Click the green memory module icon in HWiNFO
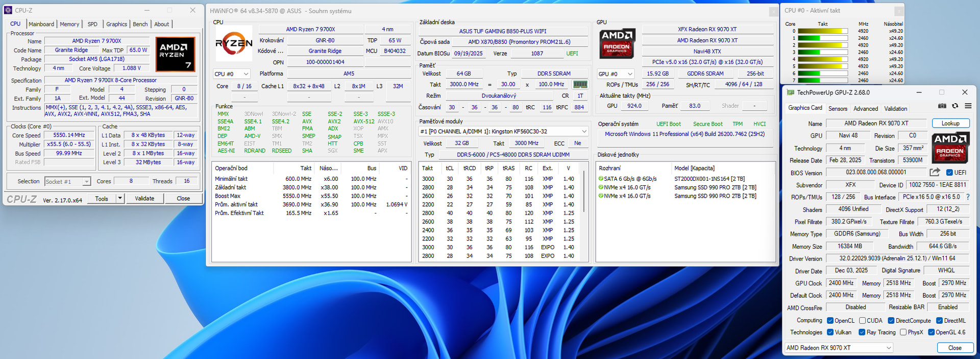Image resolution: width=980 pixels, height=359 pixels. [x=580, y=84]
